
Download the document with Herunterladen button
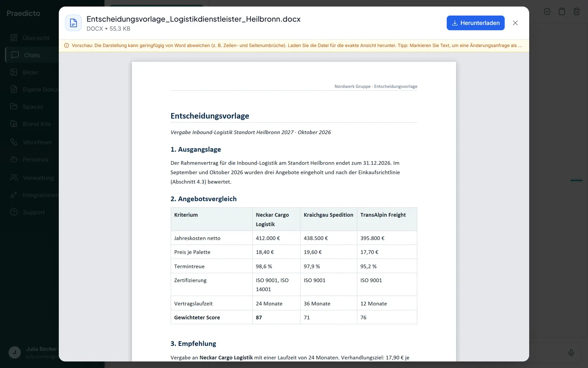point(475,23)
